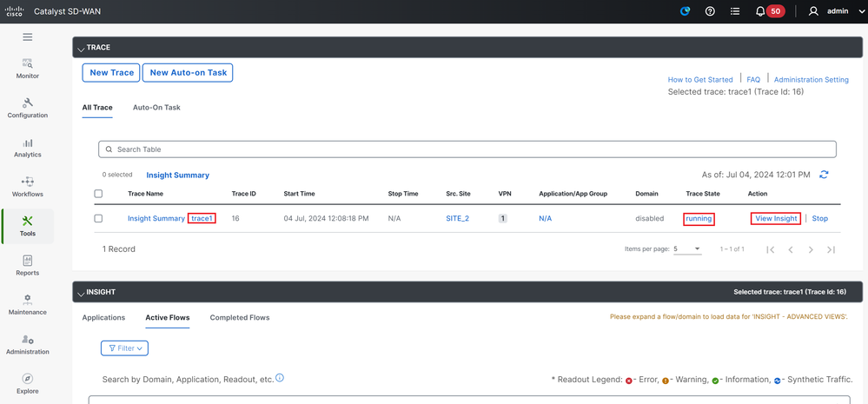Open Insight Summary link in trace1 row
Screen dimensions: 868x404
coord(156,219)
